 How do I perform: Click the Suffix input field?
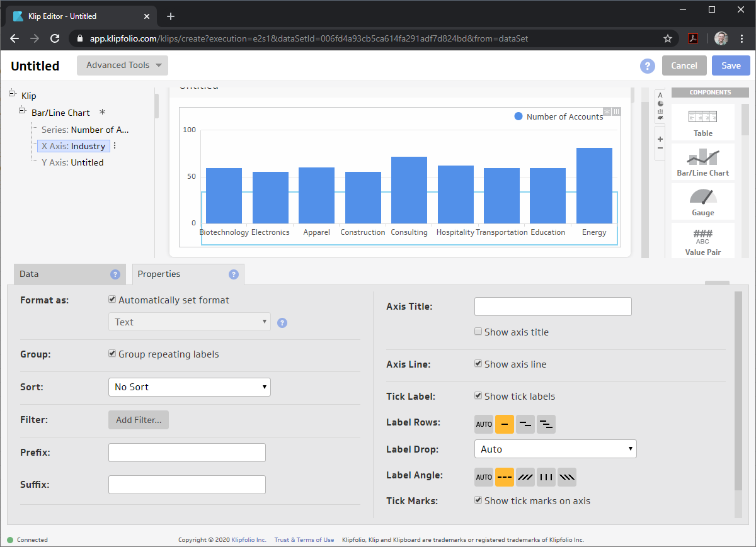tap(187, 485)
